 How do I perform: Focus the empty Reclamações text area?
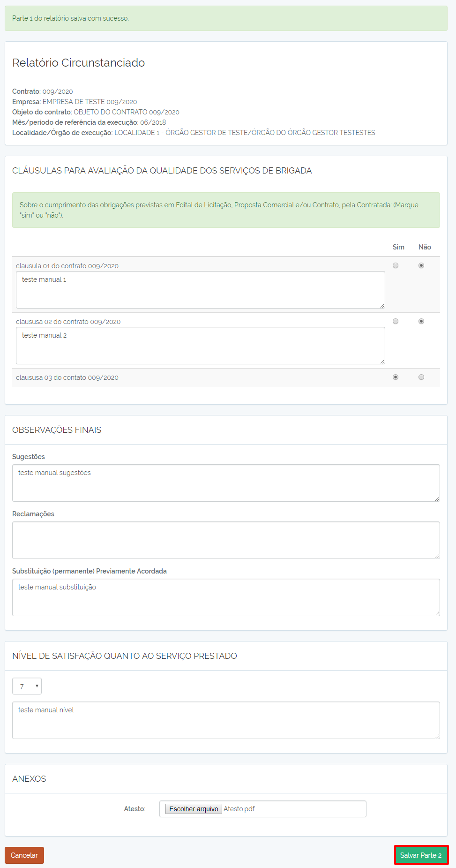(226, 540)
